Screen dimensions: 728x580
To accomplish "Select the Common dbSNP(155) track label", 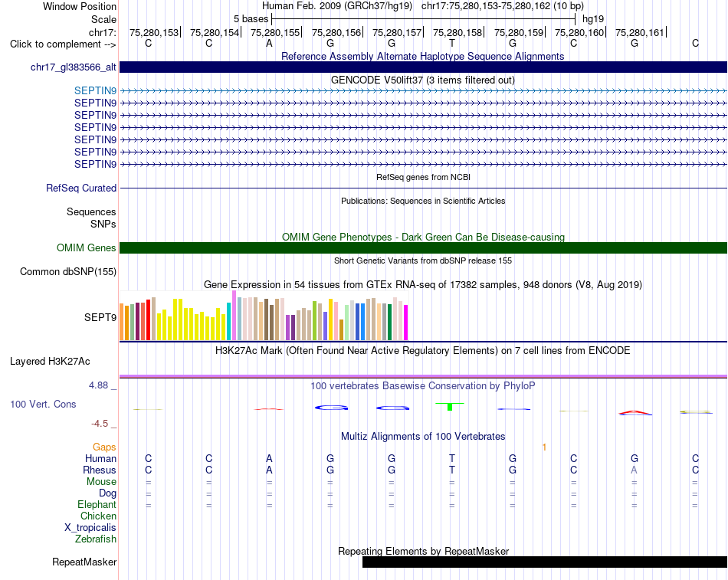I will [x=67, y=272].
